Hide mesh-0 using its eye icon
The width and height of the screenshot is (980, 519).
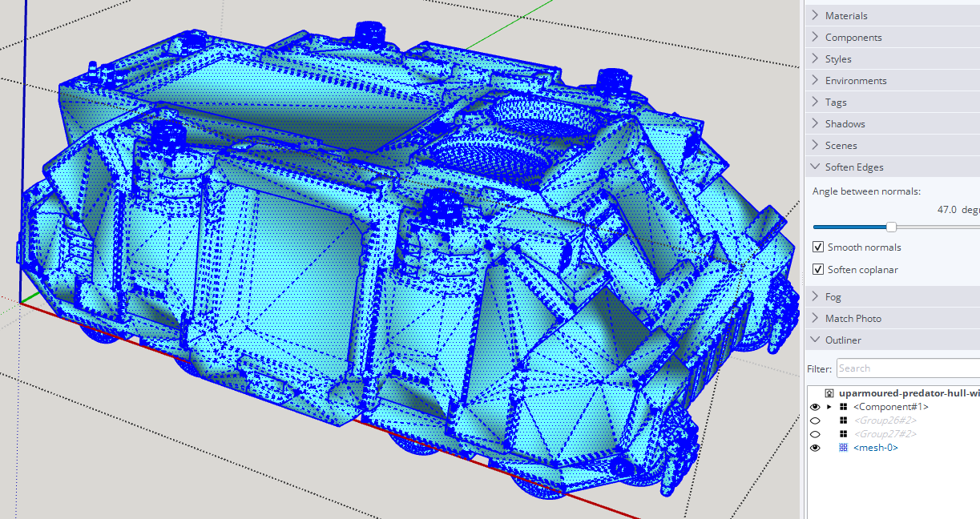click(815, 448)
